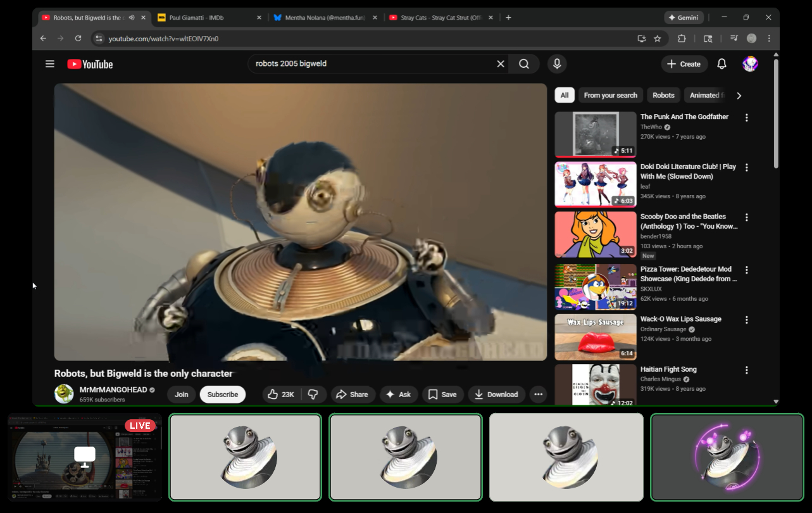This screenshot has height=513, width=812.
Task: Select the "From your search" filter chip
Action: (x=610, y=96)
